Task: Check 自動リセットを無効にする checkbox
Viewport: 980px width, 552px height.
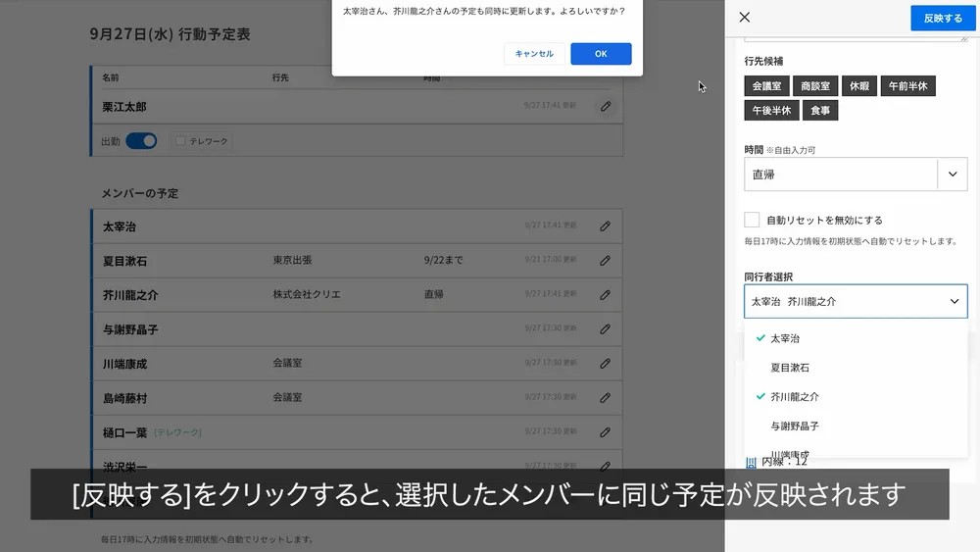Action: 752,220
